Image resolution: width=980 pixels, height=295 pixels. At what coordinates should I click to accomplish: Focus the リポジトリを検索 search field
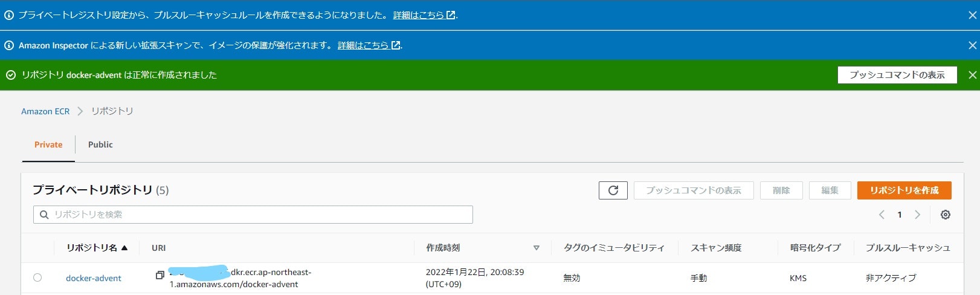(x=253, y=215)
